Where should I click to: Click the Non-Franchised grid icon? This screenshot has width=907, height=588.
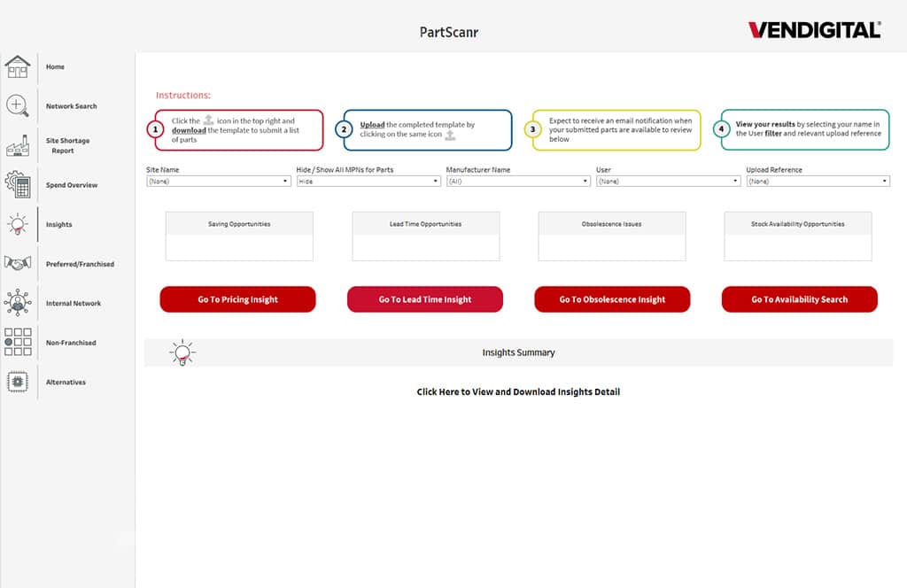point(18,342)
